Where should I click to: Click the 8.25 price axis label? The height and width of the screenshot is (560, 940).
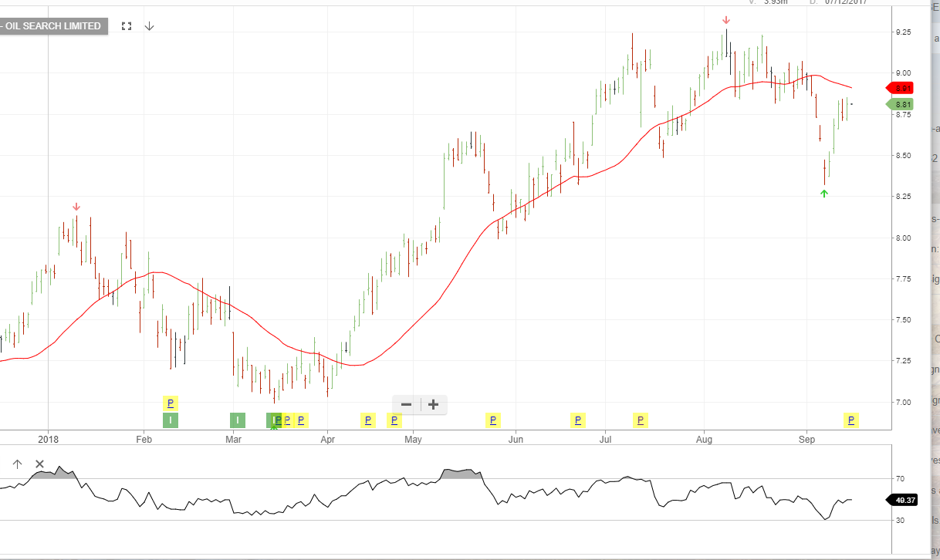[902, 197]
